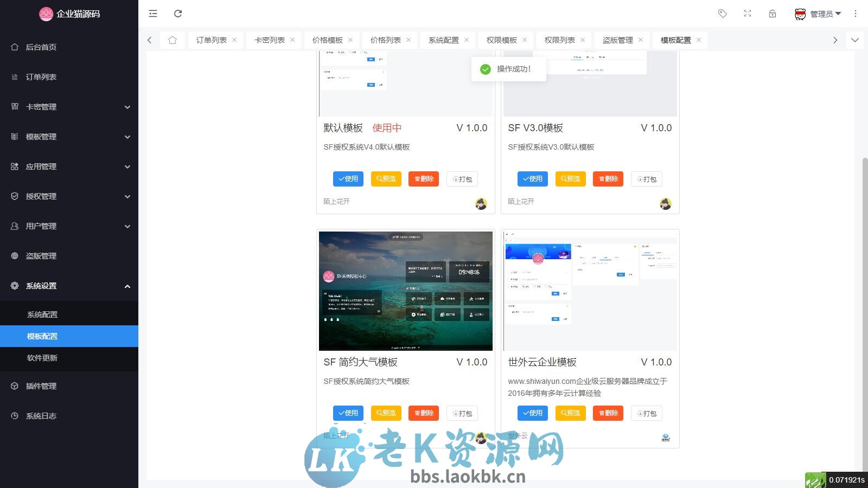Switch to the 盗版管理 tab

pos(617,40)
